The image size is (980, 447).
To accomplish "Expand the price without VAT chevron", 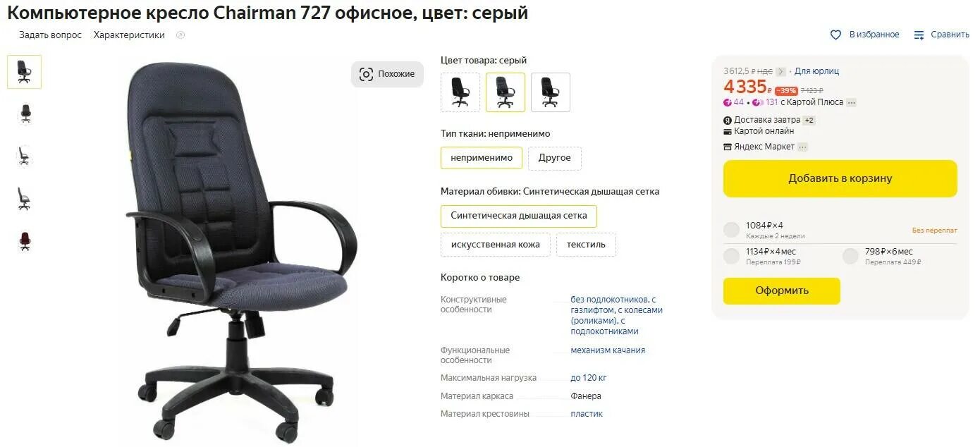I will point(780,71).
